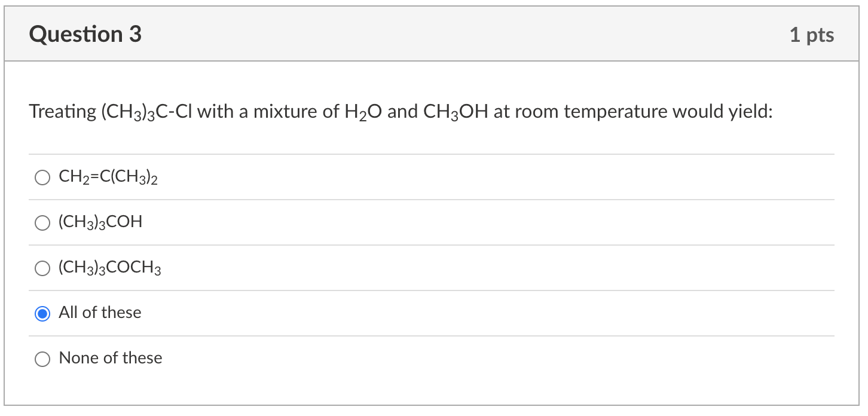This screenshot has width=868, height=416.
Task: Click the gray question header bar
Action: 434,33
